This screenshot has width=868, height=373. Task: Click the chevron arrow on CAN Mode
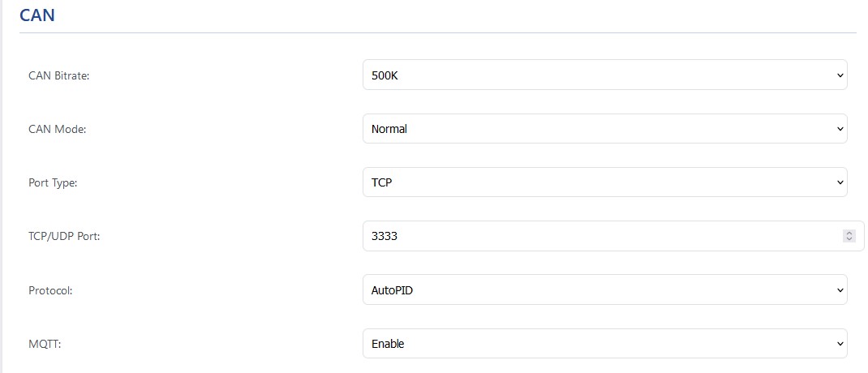pyautogui.click(x=840, y=129)
